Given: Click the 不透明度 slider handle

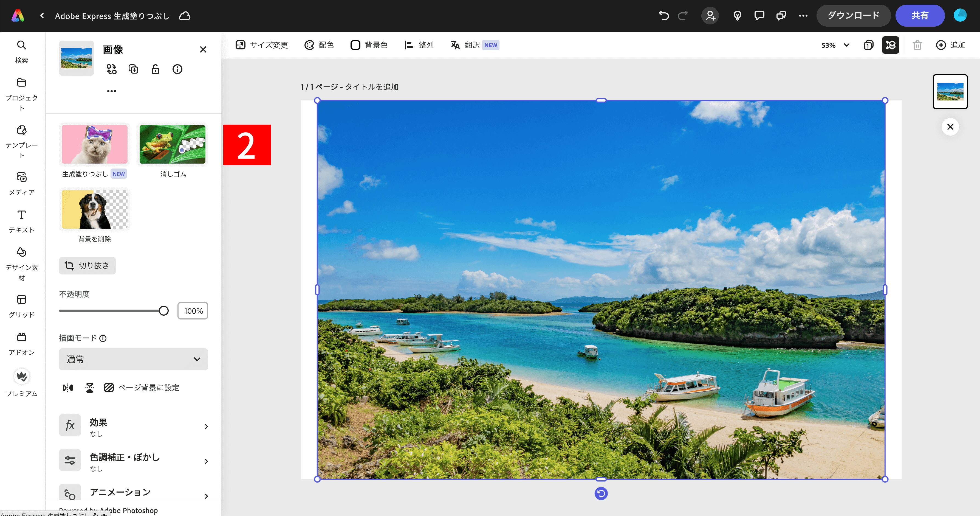Looking at the screenshot, I should [x=163, y=311].
